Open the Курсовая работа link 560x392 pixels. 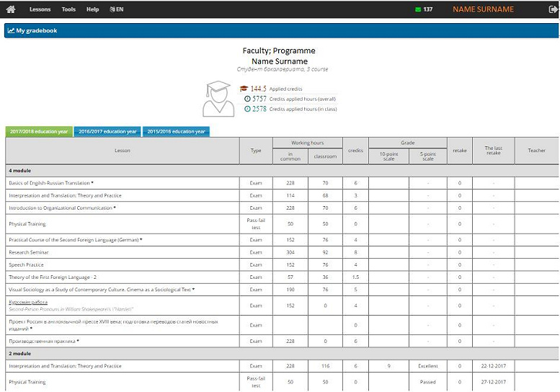point(28,302)
